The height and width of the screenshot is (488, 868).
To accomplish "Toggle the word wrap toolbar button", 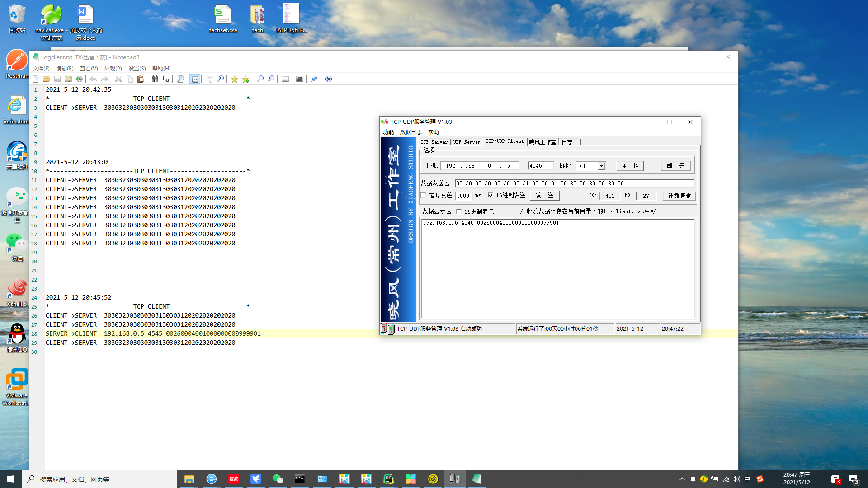I will click(x=195, y=79).
